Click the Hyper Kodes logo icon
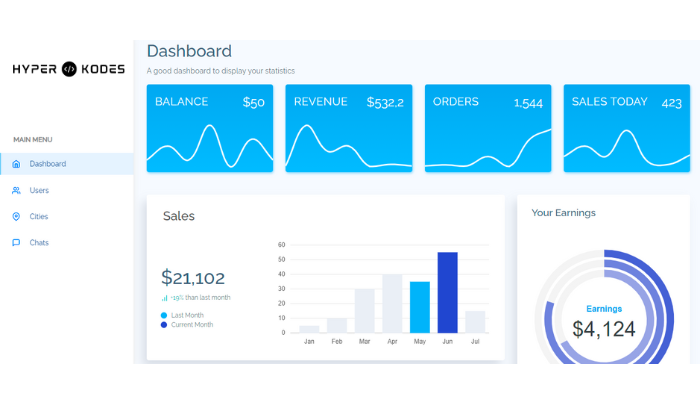Image resolution: width=700 pixels, height=400 pixels. coord(69,69)
